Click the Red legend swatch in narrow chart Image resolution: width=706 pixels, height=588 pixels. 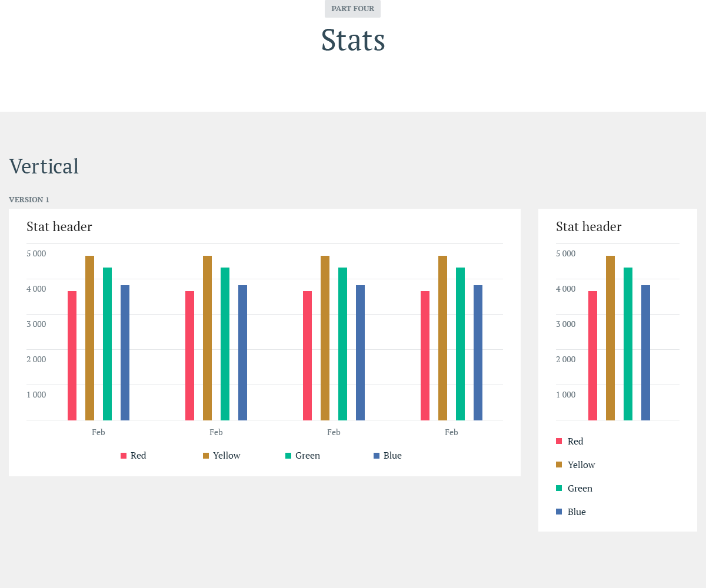[x=559, y=441]
